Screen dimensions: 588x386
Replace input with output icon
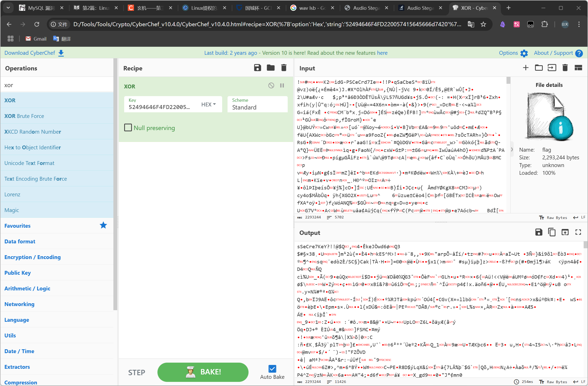pyautogui.click(x=565, y=232)
